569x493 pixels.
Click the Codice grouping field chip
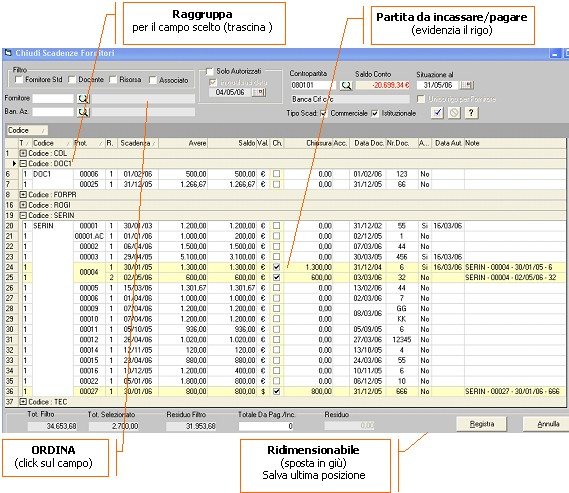click(x=27, y=130)
